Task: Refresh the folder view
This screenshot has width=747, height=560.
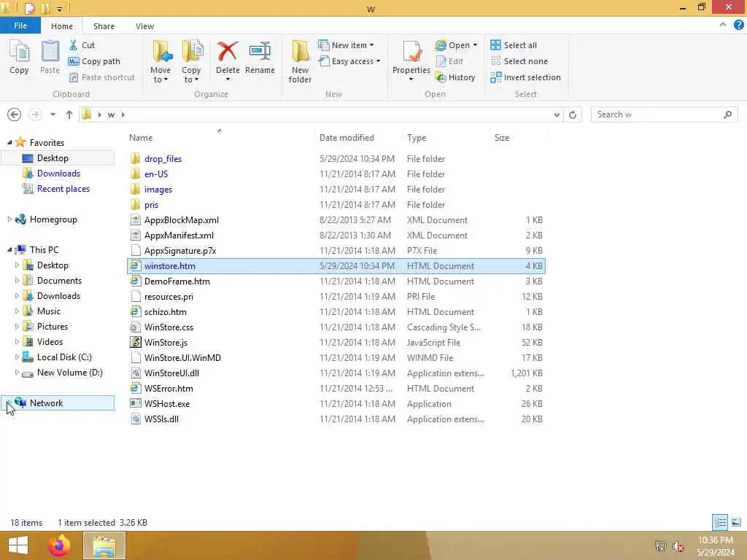Action: (573, 114)
